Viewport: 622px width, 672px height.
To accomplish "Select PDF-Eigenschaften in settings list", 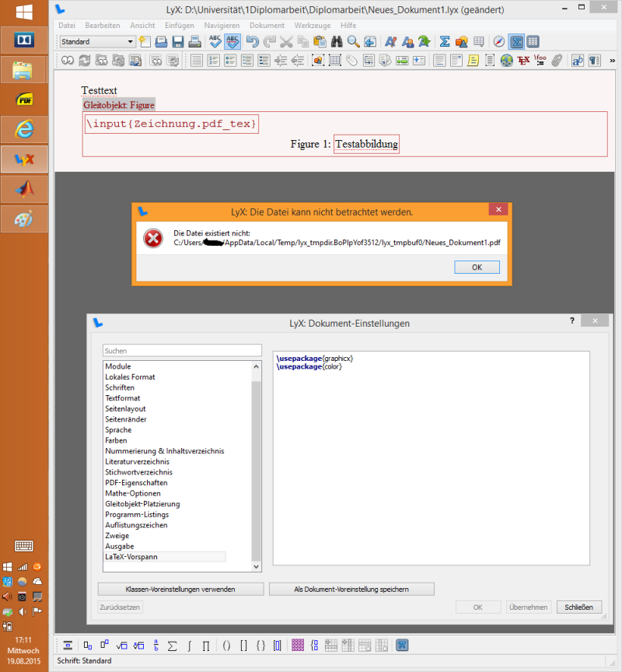I will point(136,482).
